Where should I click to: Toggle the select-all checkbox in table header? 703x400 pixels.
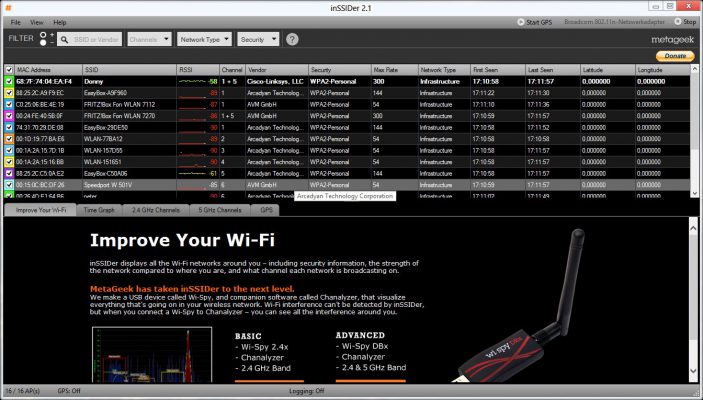(8, 70)
